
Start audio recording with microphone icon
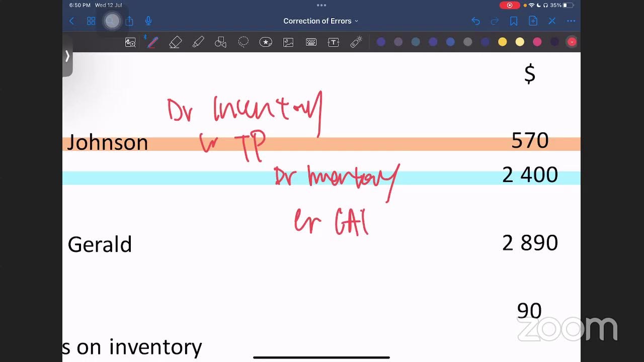coord(148,21)
